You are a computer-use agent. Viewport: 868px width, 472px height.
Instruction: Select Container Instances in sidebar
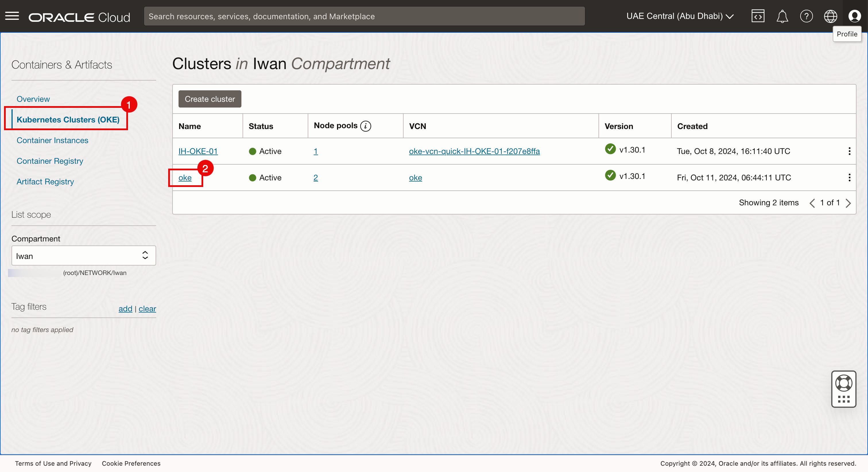pos(52,141)
